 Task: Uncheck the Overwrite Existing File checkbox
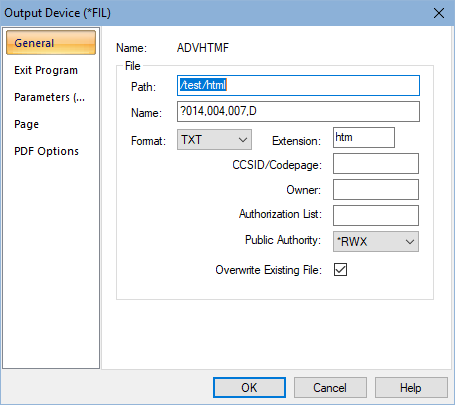pyautogui.click(x=340, y=270)
